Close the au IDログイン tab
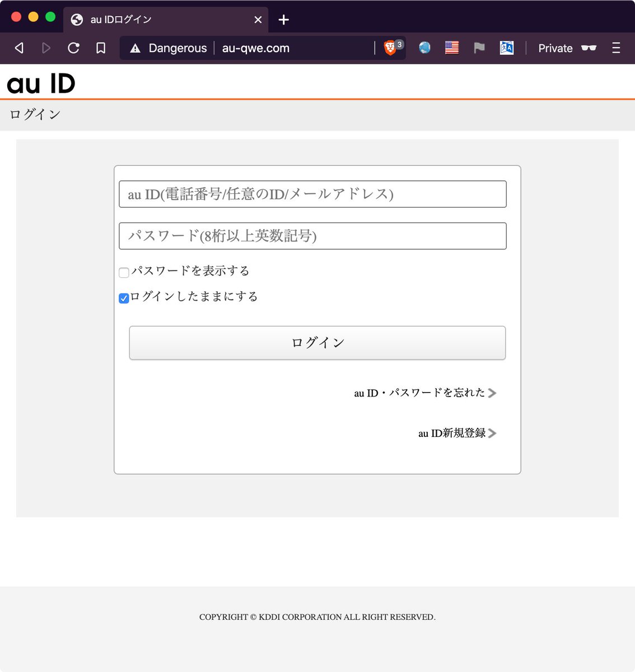 258,20
